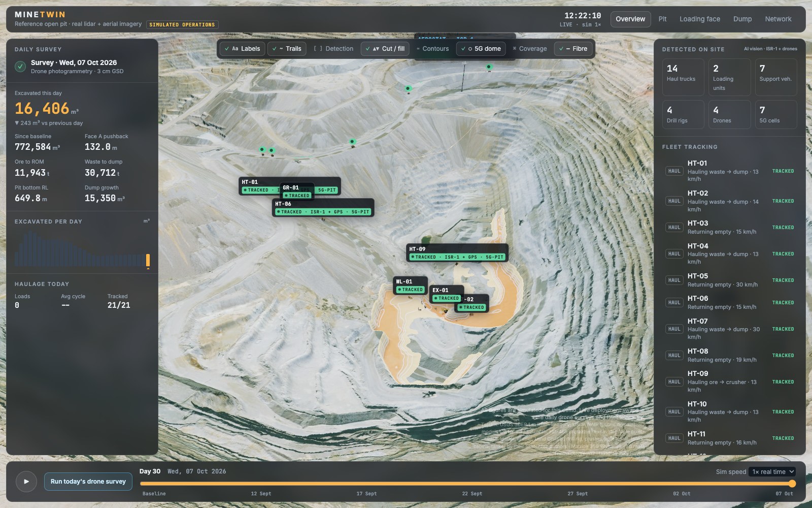Switch to the Pit tab
This screenshot has width=812, height=508.
click(662, 19)
